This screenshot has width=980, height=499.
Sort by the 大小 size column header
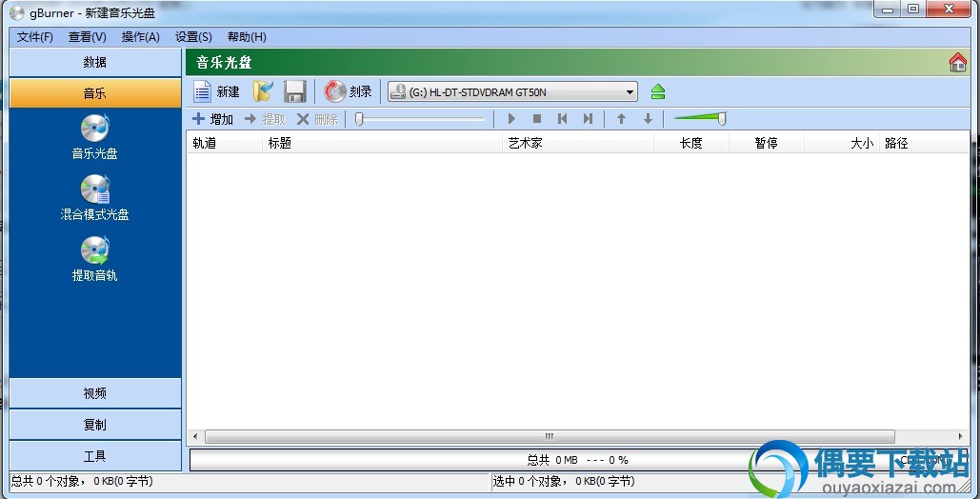[842, 143]
